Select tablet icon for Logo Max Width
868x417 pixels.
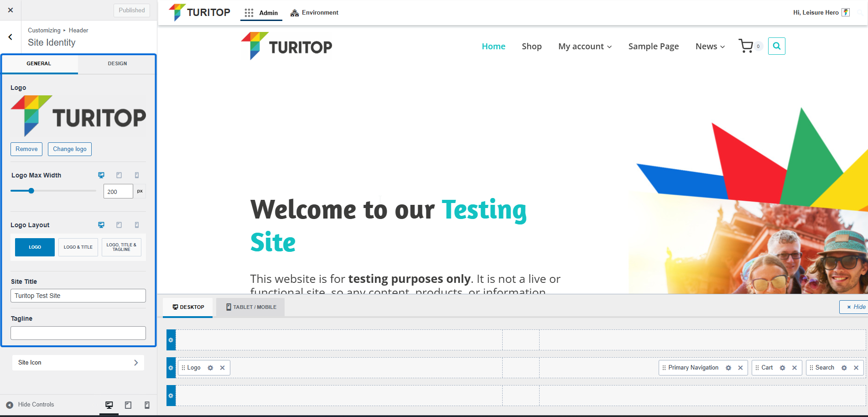(119, 175)
